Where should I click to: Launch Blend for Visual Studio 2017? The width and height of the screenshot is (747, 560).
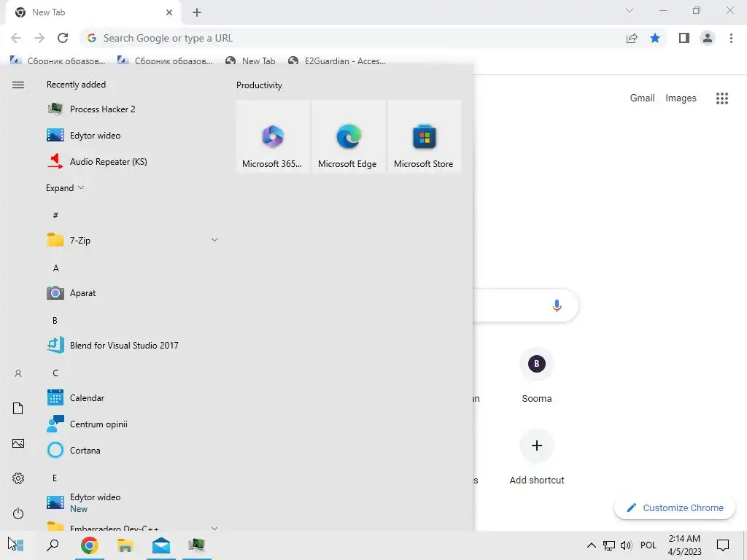(133, 345)
